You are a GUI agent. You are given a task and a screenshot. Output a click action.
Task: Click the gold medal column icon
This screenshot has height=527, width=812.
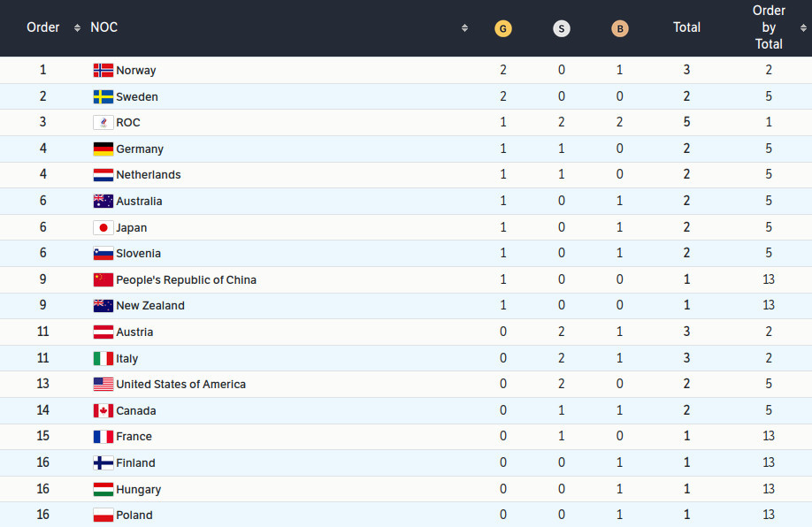click(503, 28)
